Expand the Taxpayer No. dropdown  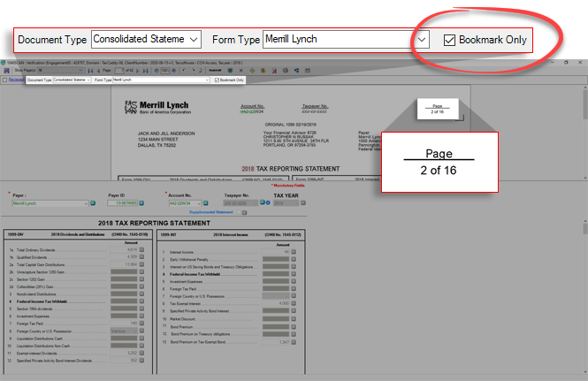pyautogui.click(x=241, y=203)
